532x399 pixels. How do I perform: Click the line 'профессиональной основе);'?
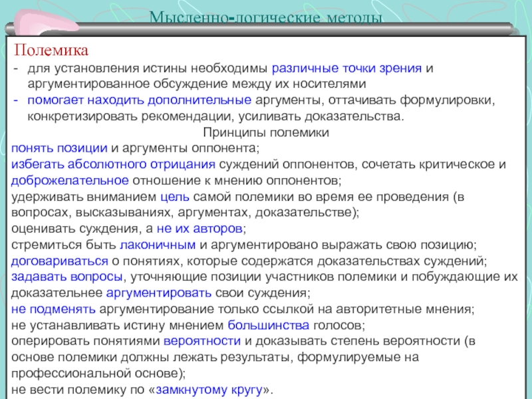click(x=98, y=374)
